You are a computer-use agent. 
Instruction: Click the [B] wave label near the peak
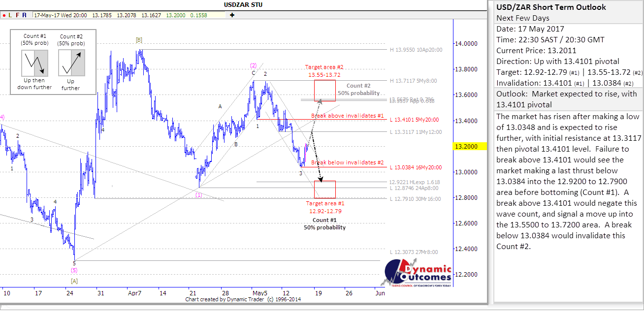point(139,39)
